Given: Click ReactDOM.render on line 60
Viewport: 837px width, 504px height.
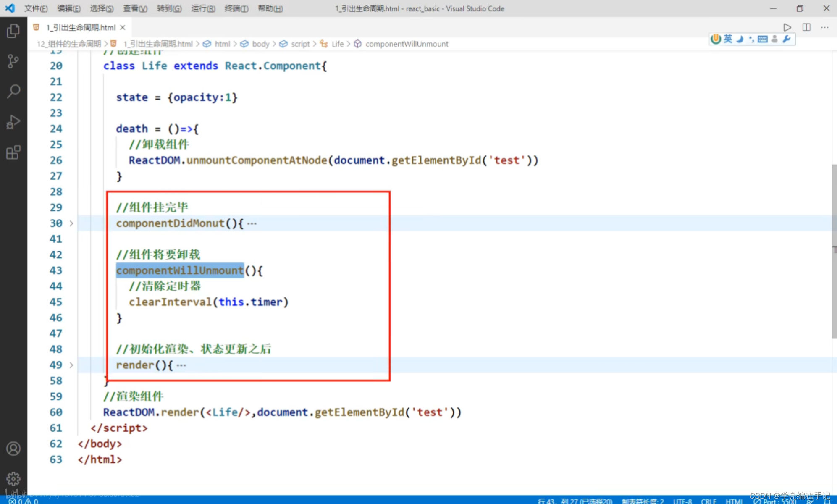Looking at the screenshot, I should (x=151, y=412).
